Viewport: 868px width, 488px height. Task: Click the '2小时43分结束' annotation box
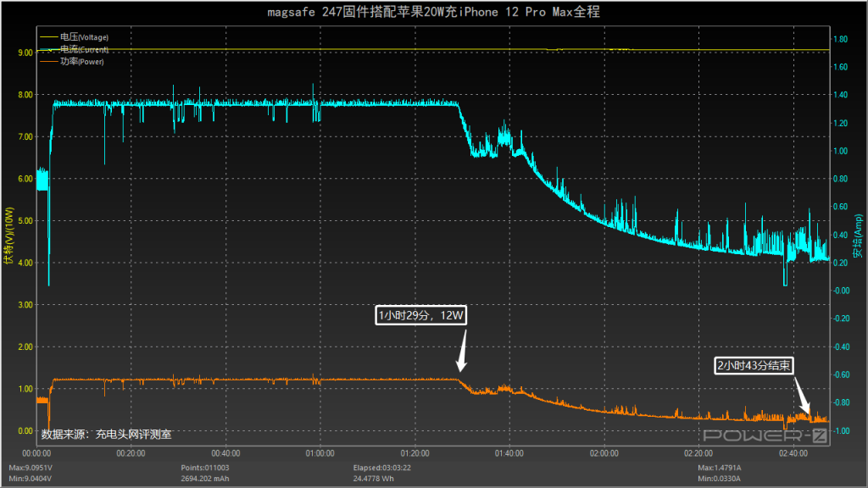754,366
